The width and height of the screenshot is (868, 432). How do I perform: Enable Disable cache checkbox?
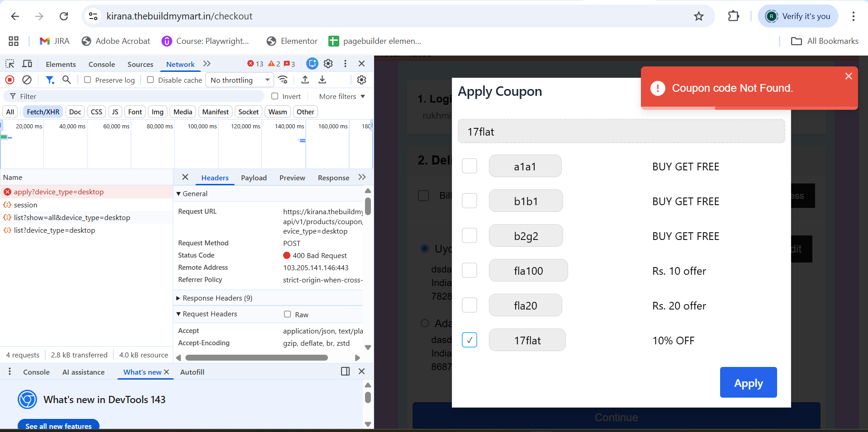pyautogui.click(x=151, y=80)
